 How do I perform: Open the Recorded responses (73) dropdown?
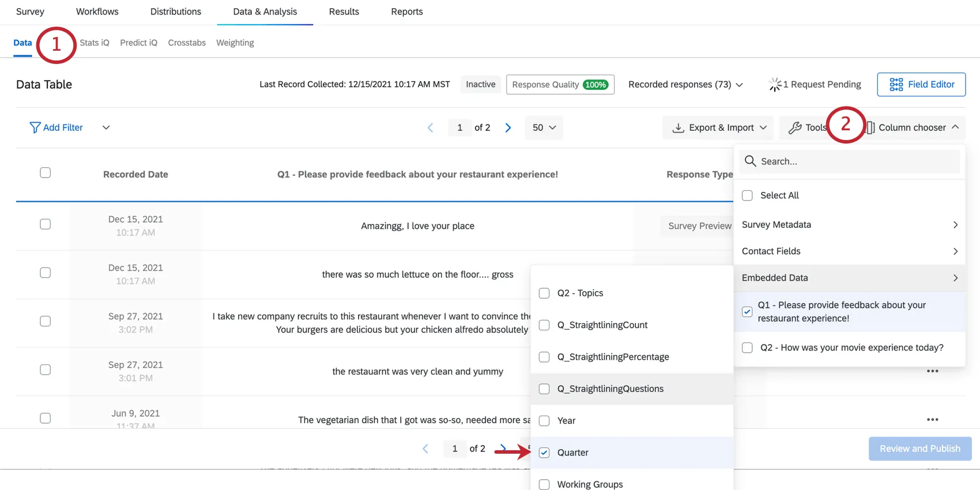point(685,85)
